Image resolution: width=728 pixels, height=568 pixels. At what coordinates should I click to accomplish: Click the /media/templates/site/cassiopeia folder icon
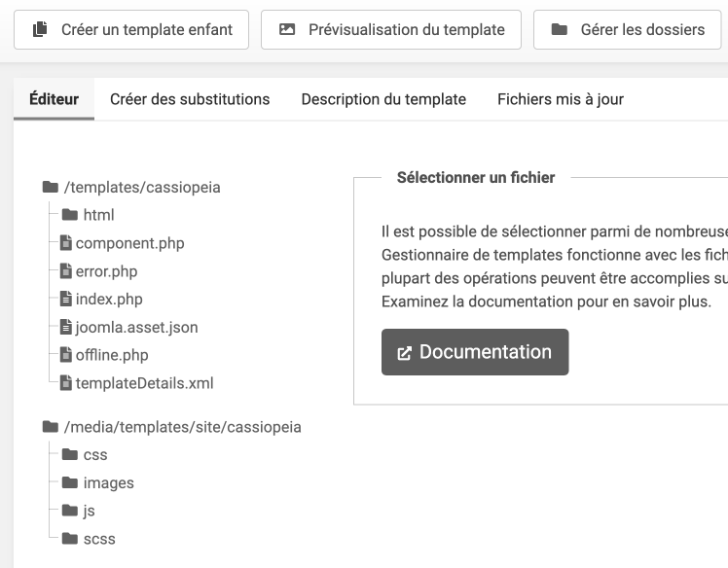coord(51,426)
